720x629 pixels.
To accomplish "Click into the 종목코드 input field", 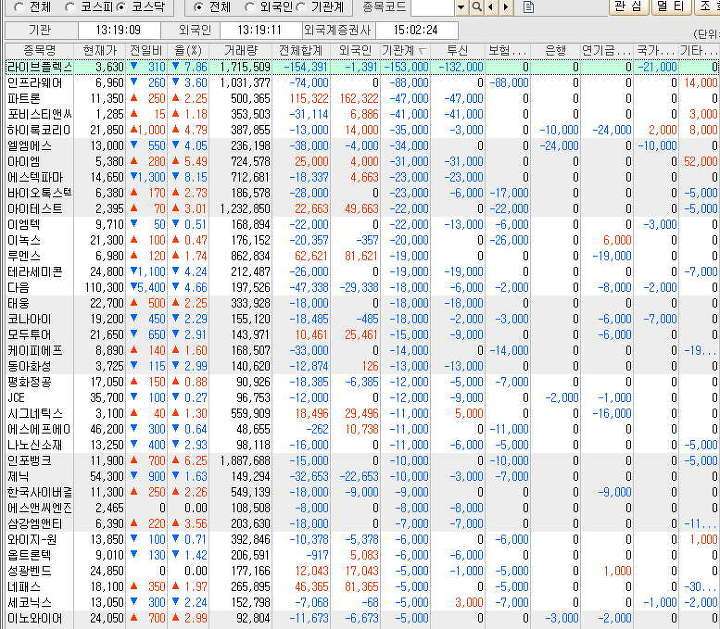I will 433,7.
